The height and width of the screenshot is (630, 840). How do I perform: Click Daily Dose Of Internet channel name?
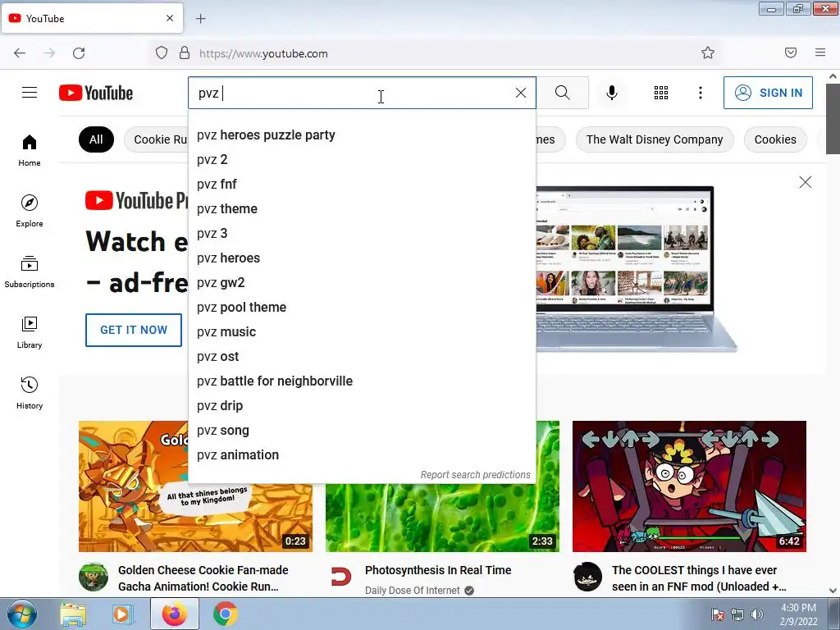[412, 591]
